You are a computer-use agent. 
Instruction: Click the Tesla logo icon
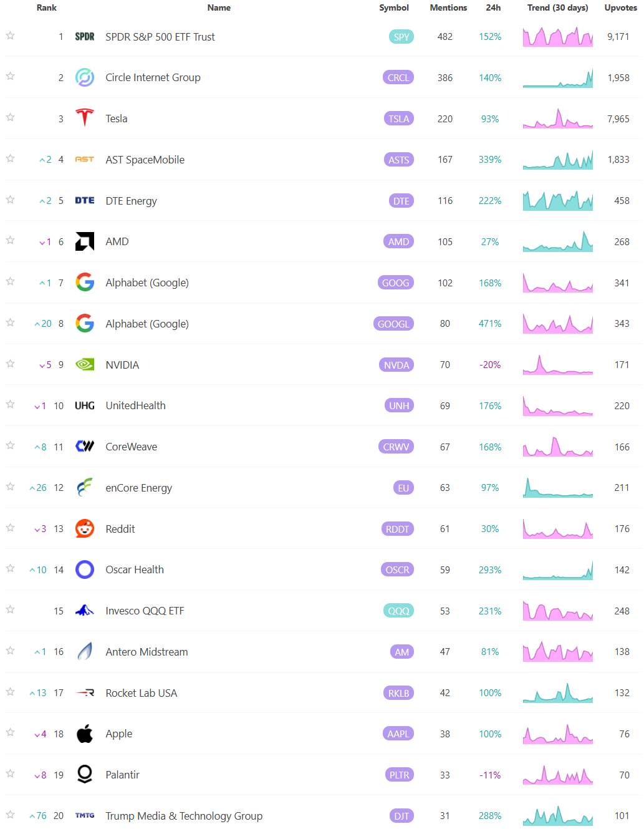(x=85, y=118)
